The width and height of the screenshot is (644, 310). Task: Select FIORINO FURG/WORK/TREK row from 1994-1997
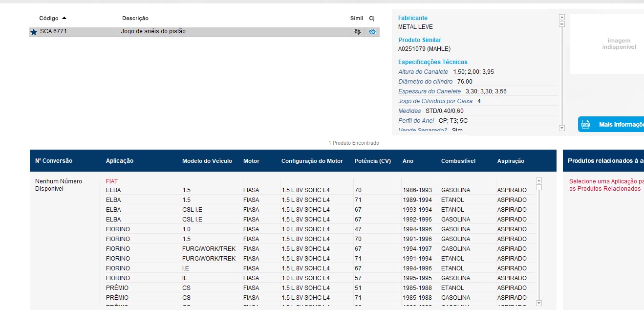pyautogui.click(x=319, y=249)
